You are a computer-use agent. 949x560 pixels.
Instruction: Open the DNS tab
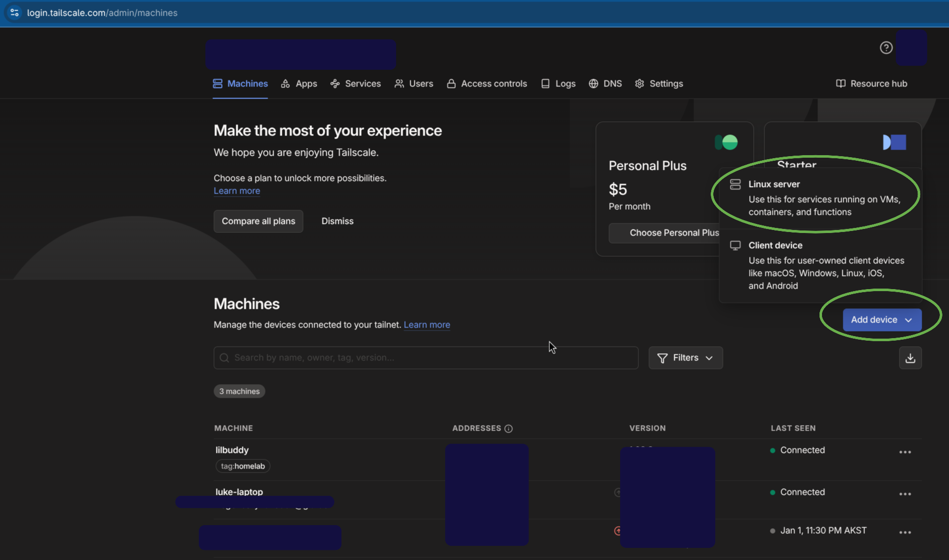(606, 83)
